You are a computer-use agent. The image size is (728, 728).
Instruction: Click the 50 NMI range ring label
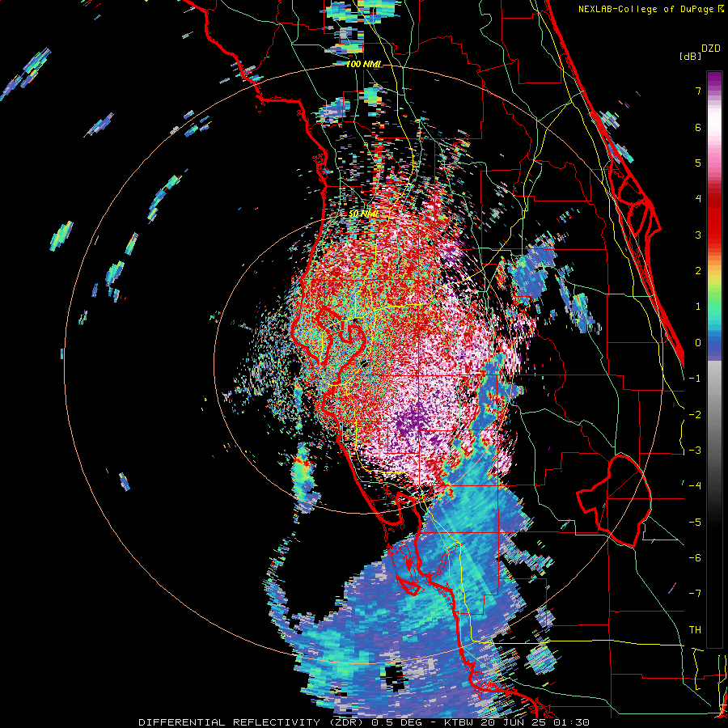tap(363, 214)
